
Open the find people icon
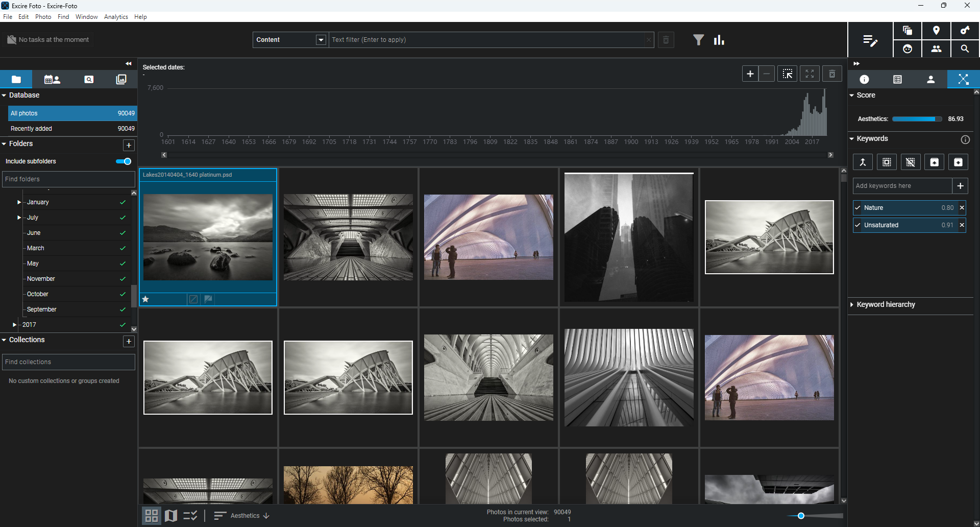point(936,49)
